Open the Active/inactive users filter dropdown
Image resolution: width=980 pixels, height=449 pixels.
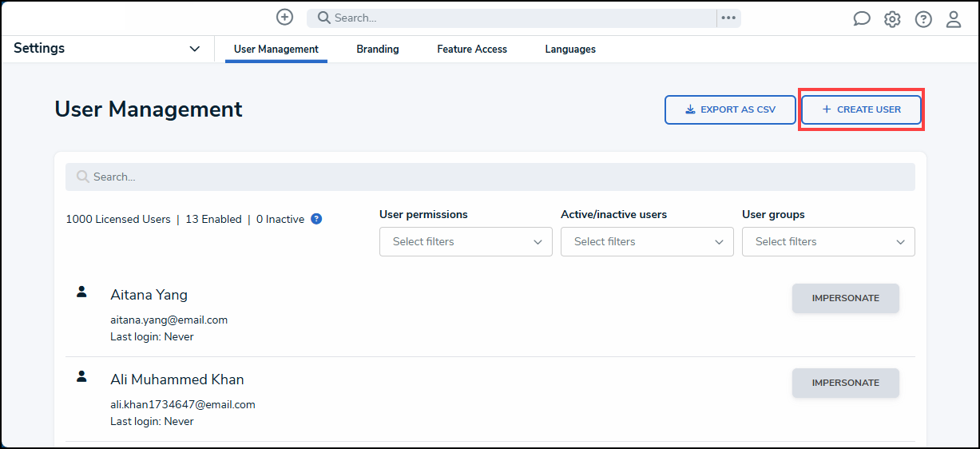pyautogui.click(x=647, y=241)
